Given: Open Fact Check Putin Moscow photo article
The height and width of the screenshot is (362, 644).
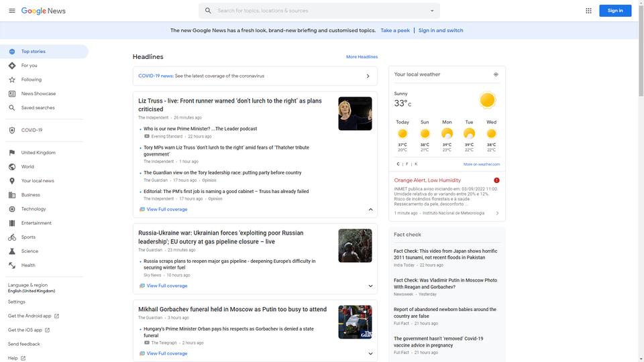Looking at the screenshot, I should pos(445,284).
